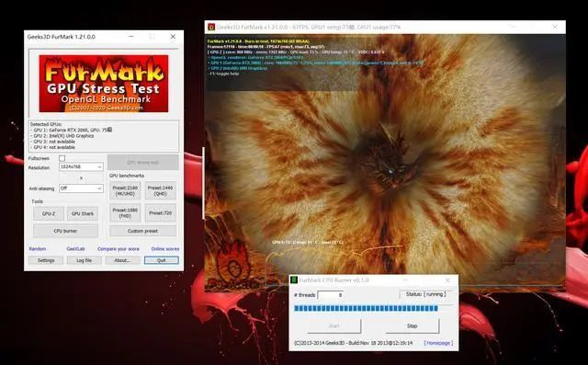This screenshot has height=365, width=588.
Task: Launch the GPU-Z tool
Action: tap(49, 213)
